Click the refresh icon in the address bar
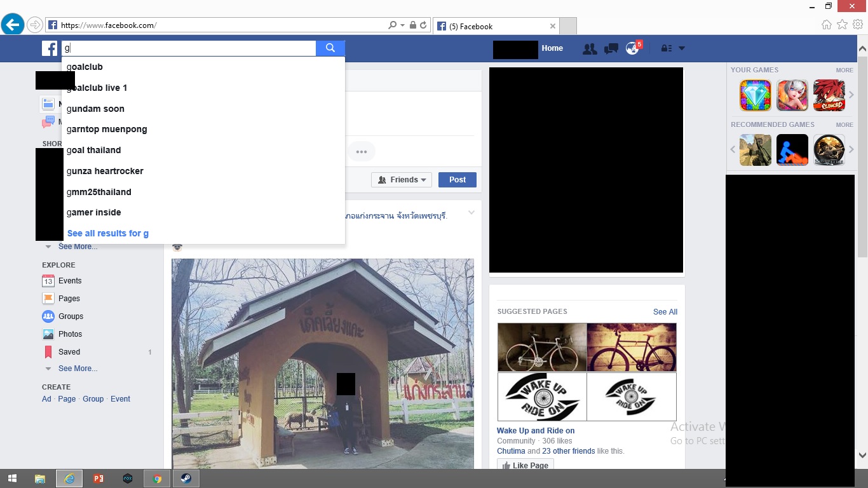Image resolution: width=868 pixels, height=488 pixels. (423, 25)
